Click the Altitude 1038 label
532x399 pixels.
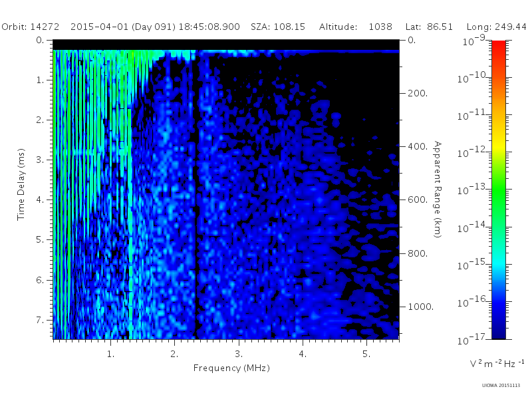[356, 27]
